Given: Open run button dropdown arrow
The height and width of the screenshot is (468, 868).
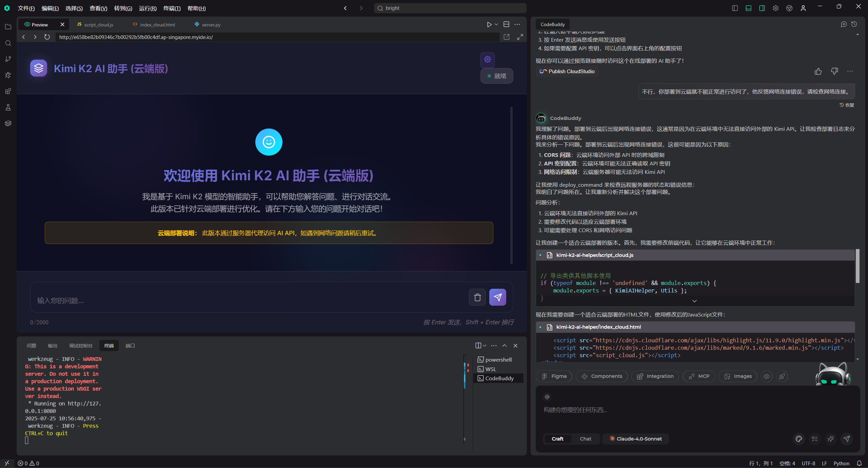Looking at the screenshot, I should [496, 24].
